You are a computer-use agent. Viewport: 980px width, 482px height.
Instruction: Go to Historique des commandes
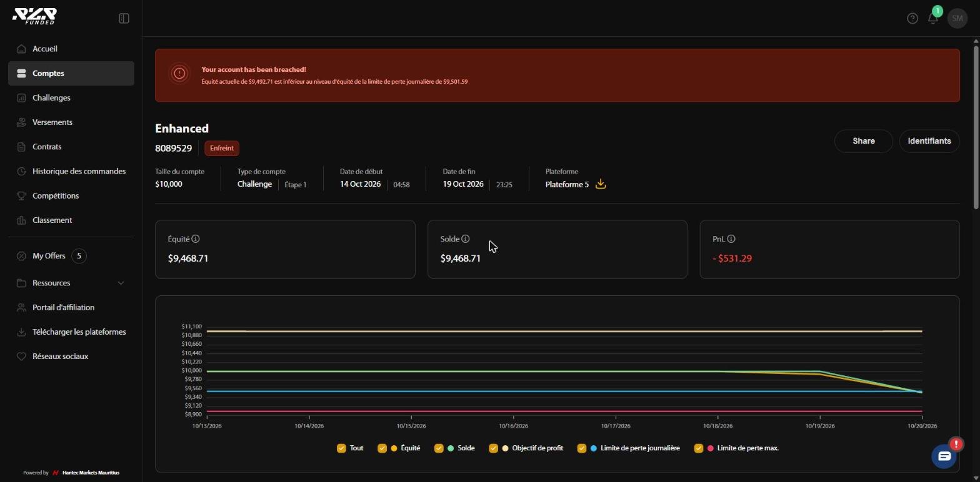pyautogui.click(x=71, y=171)
